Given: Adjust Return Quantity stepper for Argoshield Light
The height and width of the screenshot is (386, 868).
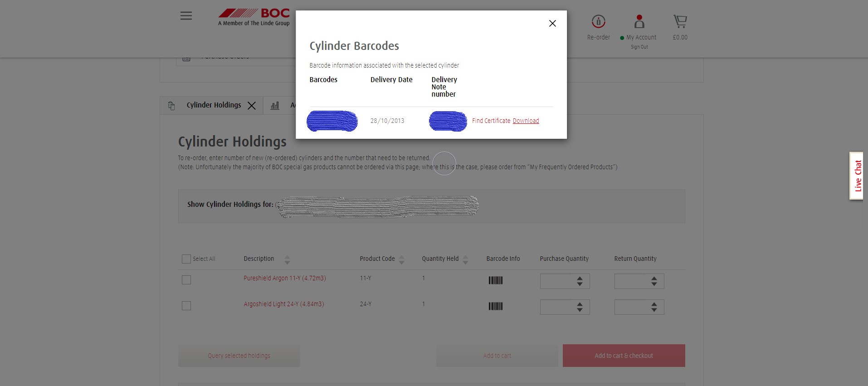Looking at the screenshot, I should [654, 307].
